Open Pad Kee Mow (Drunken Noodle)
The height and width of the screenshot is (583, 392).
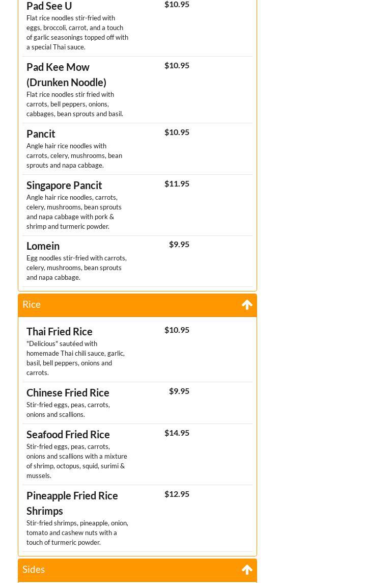coord(66,74)
